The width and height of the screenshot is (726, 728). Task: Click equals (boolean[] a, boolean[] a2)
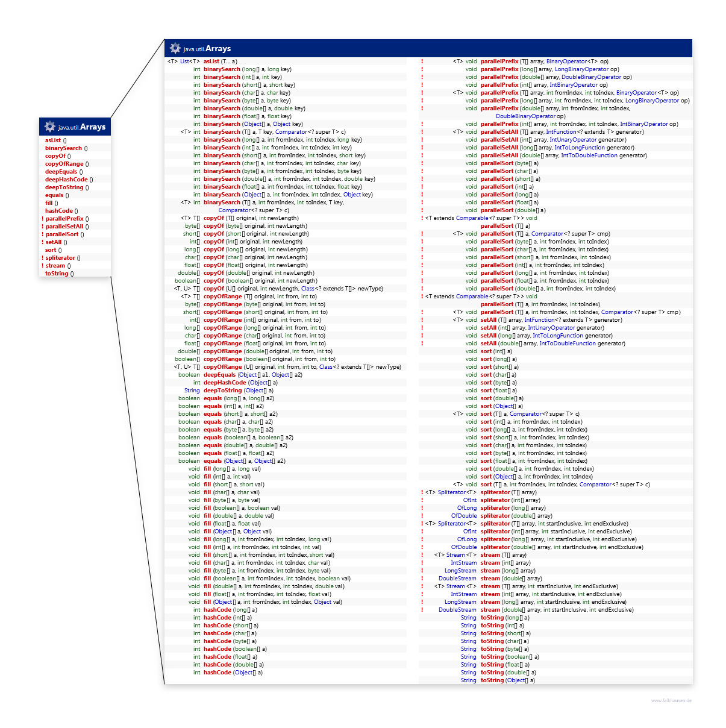tap(248, 438)
